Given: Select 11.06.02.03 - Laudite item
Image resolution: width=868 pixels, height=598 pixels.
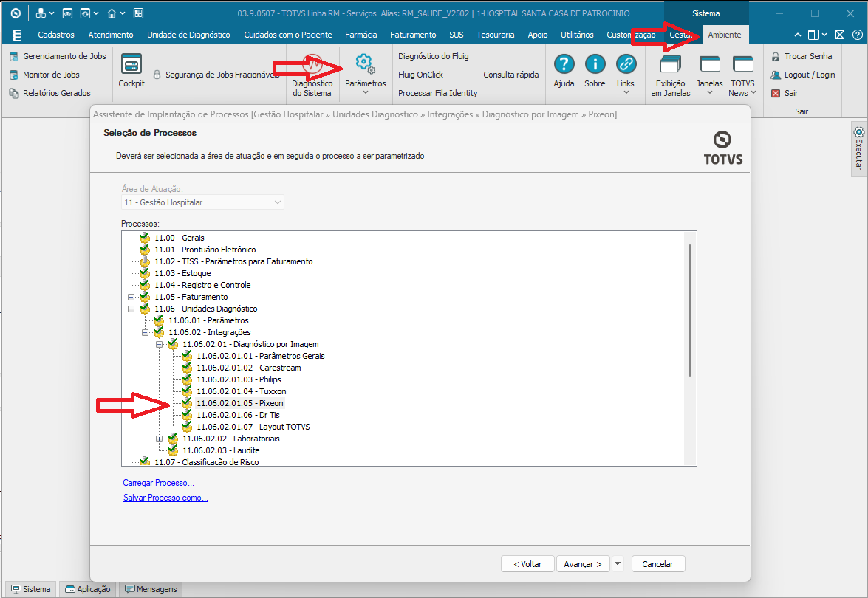Looking at the screenshot, I should click(x=221, y=450).
